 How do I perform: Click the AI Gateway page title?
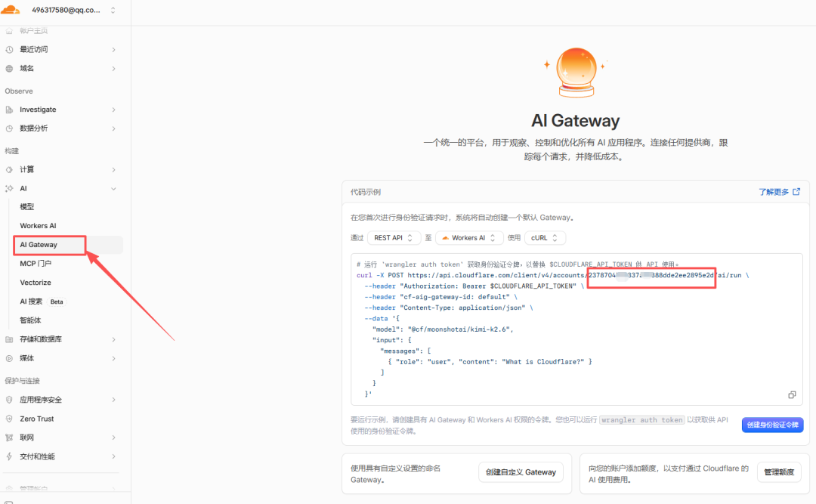575,121
